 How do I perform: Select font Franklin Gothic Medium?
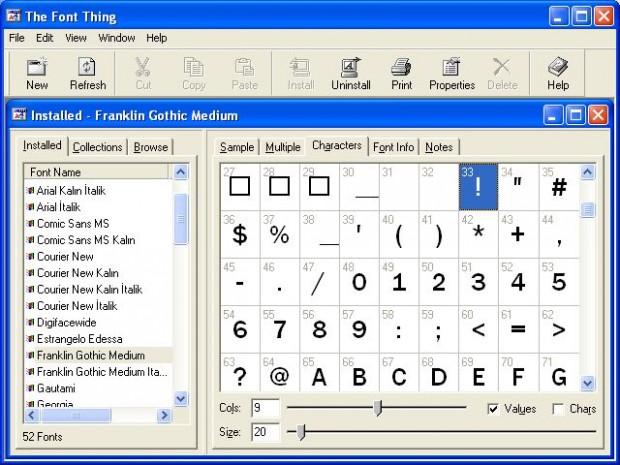(91, 355)
